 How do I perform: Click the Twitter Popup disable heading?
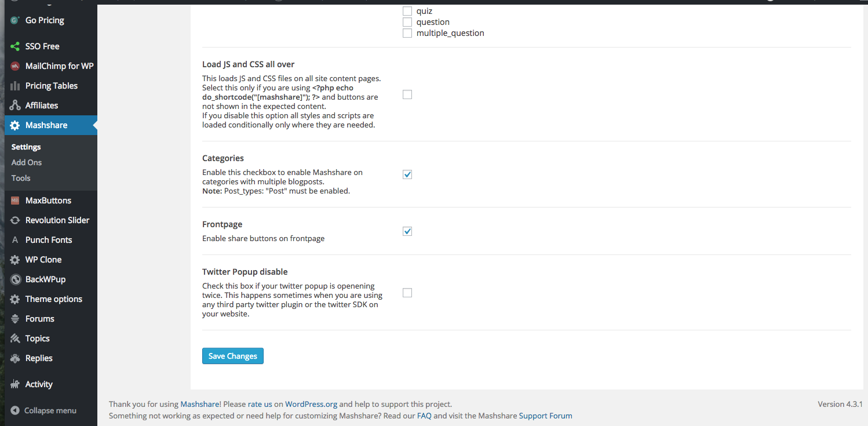pos(245,272)
